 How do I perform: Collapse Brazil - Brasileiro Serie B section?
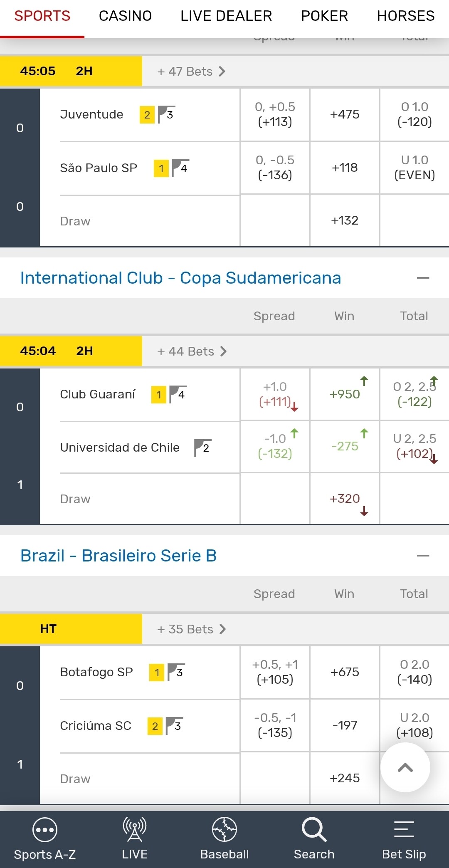point(422,556)
